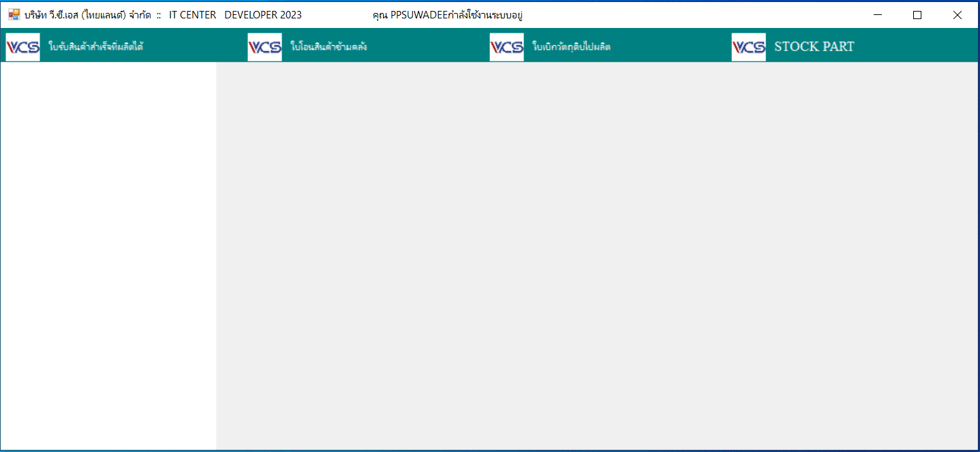Click the VCS logo beside ใบเบิกวัตถุดิบไปผลิต

(506, 47)
